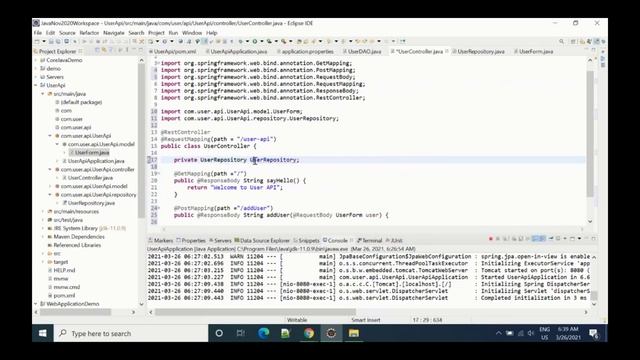Open Microsoft Edge from the taskbar
This screenshot has height=360, width=640.
(x=264, y=333)
